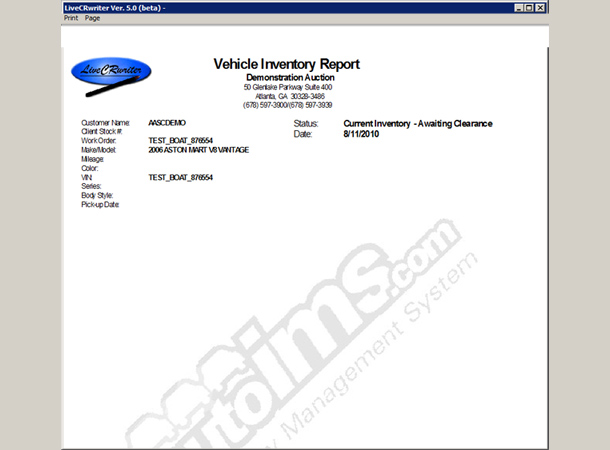This screenshot has height=450, width=610.
Task: Click the Work Order value TEST_BOAT_876554
Action: pos(181,140)
